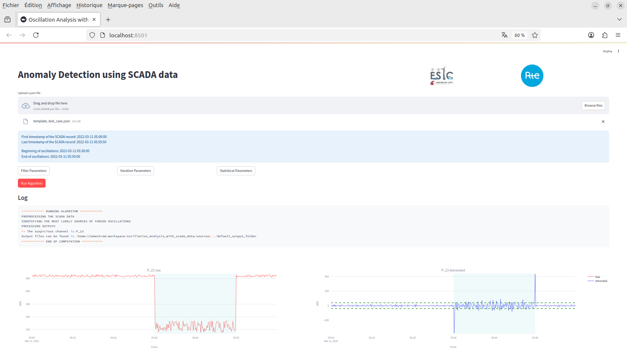Expand the Iteration Parameters popover
This screenshot has height=364, width=627.
135,171
